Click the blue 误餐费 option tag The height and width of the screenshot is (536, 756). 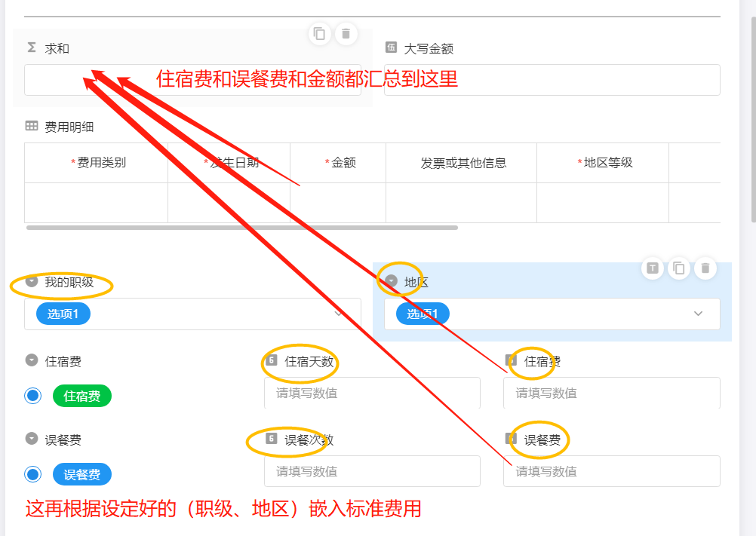pyautogui.click(x=82, y=474)
